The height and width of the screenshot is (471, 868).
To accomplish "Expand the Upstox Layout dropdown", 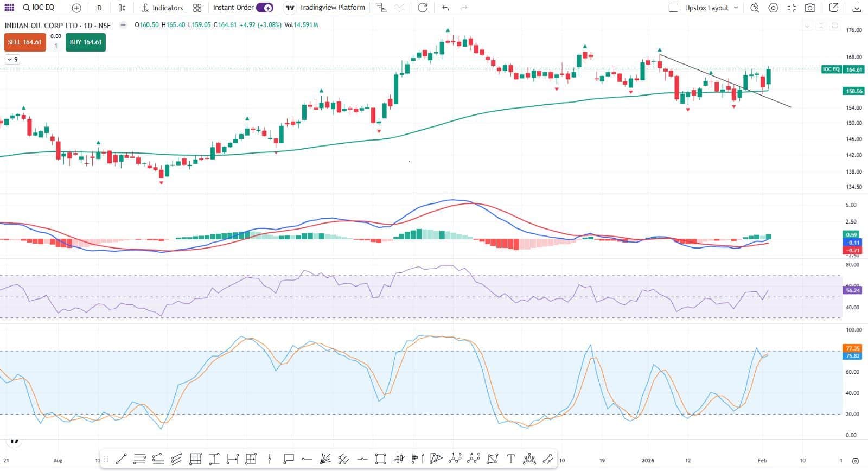I will (x=711, y=8).
